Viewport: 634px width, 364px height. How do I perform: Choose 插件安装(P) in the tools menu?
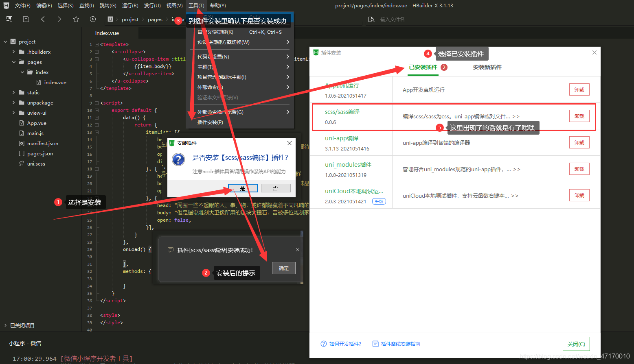[x=240, y=122]
